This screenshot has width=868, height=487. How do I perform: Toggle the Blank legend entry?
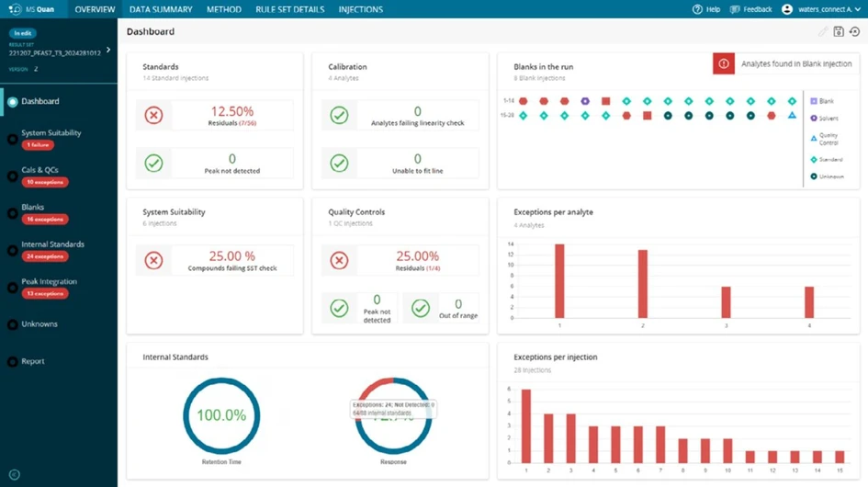(822, 101)
